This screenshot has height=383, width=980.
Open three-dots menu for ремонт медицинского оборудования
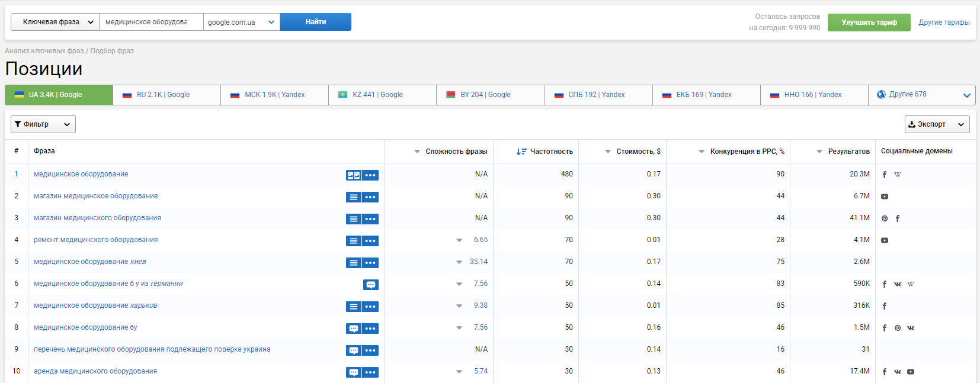tap(370, 241)
